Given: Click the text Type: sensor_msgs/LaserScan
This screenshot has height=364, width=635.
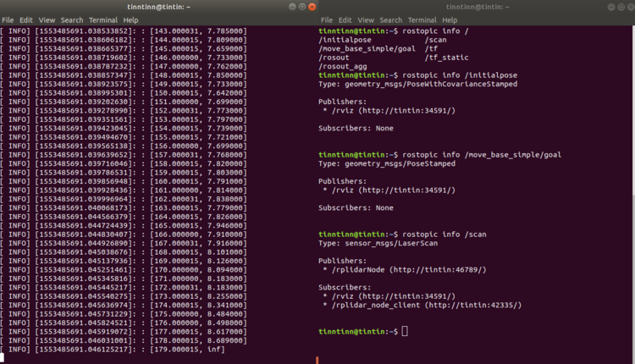Looking at the screenshot, I should tap(378, 243).
